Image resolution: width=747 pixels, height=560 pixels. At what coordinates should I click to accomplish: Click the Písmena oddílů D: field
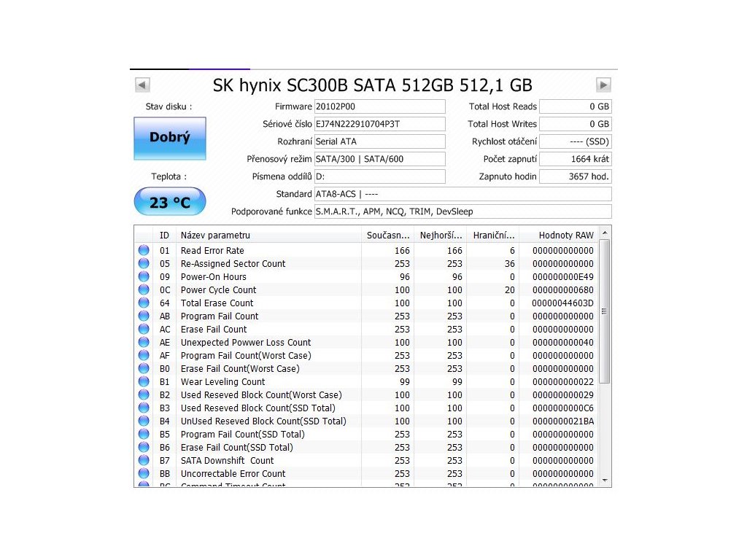click(x=379, y=176)
